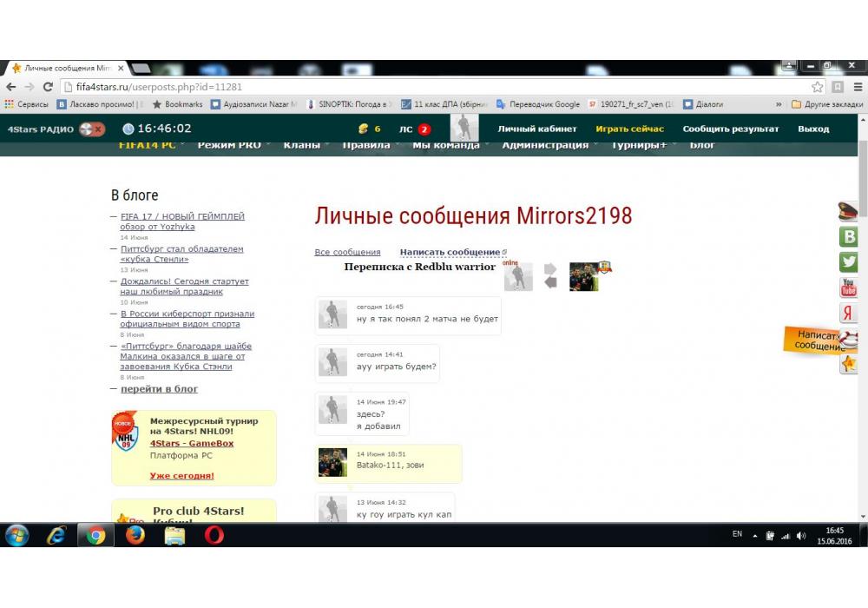Click the star favorites sidebar icon
Viewport: 868px width, 608px height.
849,364
